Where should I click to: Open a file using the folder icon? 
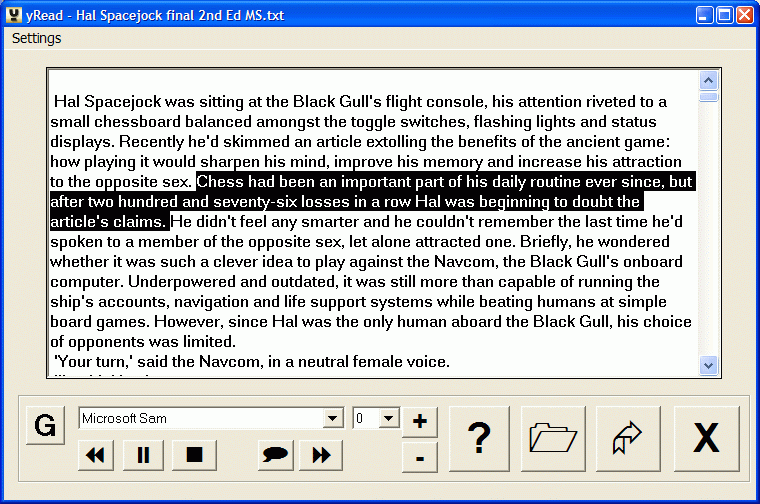coord(554,438)
